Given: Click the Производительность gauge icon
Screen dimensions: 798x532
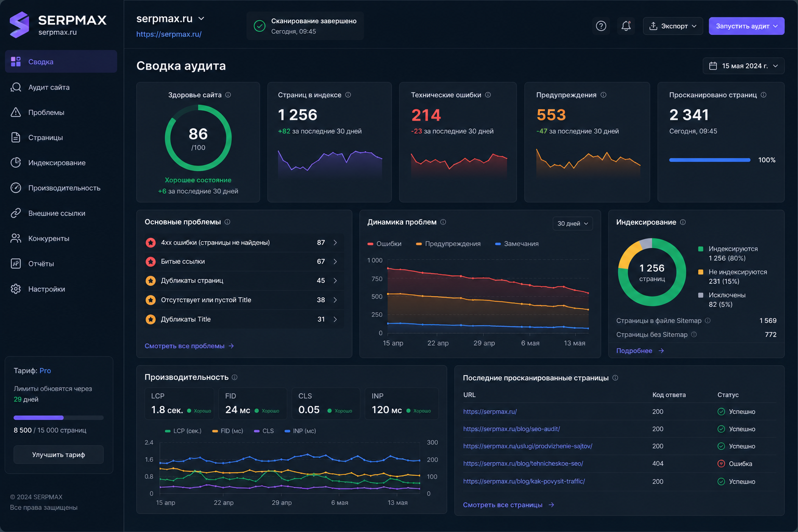Looking at the screenshot, I should point(16,188).
